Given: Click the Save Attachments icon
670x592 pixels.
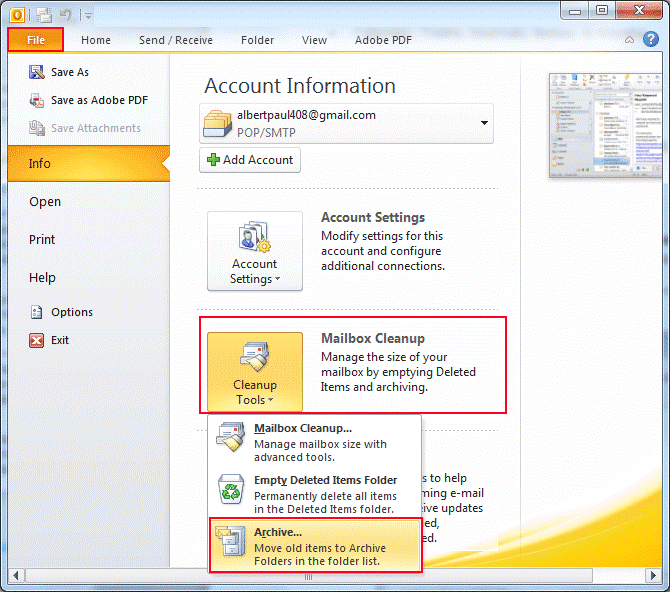Looking at the screenshot, I should tap(37, 128).
